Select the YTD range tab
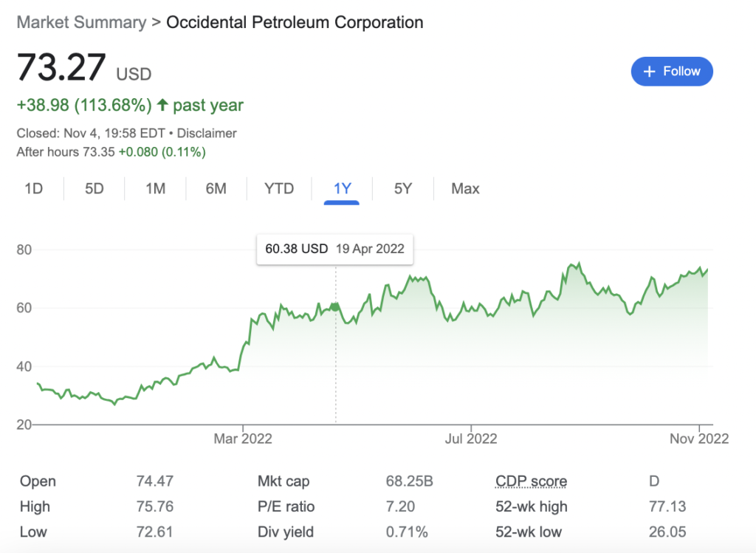Viewport: 756px width, 553px height. pos(279,188)
